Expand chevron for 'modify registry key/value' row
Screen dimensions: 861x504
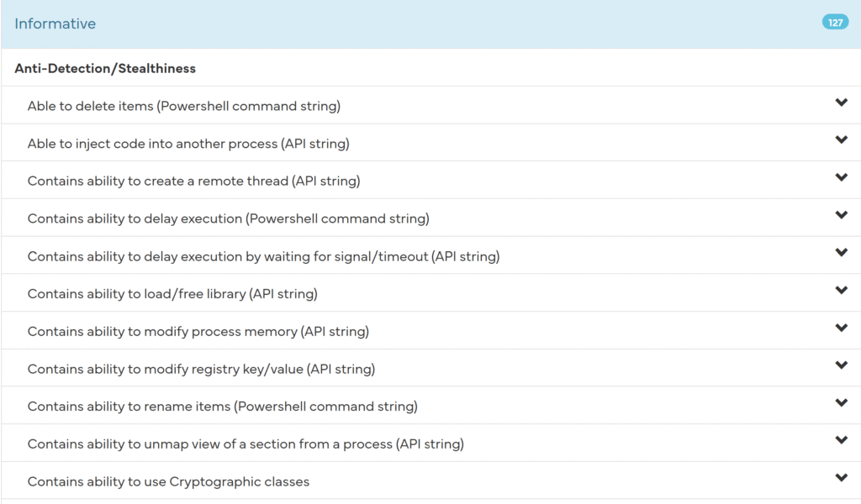tap(841, 365)
